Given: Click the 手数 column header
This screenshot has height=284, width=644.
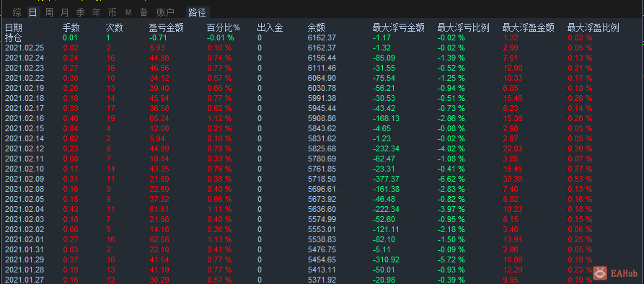Looking at the screenshot, I should (71, 28).
